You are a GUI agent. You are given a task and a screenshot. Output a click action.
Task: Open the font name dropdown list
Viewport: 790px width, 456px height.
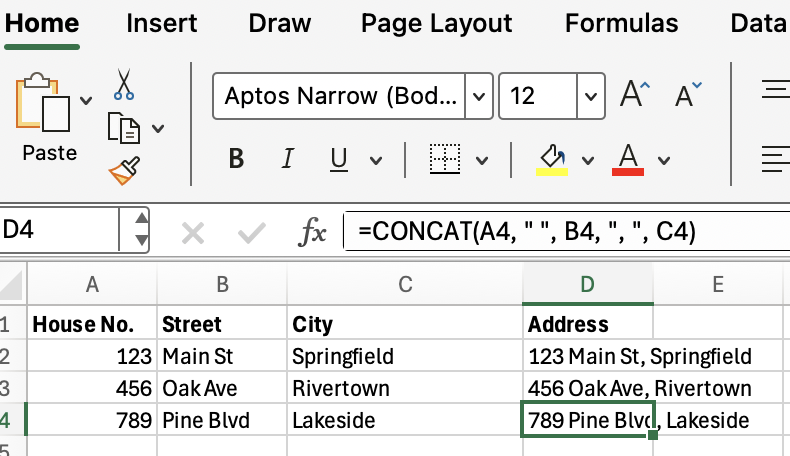point(479,96)
